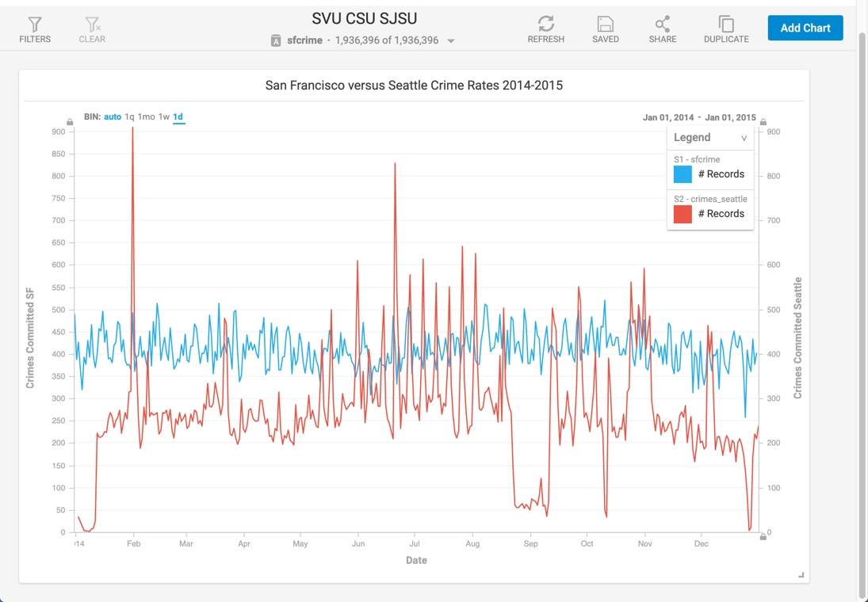Click the Saved disk icon
Image resolution: width=868 pixels, height=602 pixels.
tap(605, 24)
